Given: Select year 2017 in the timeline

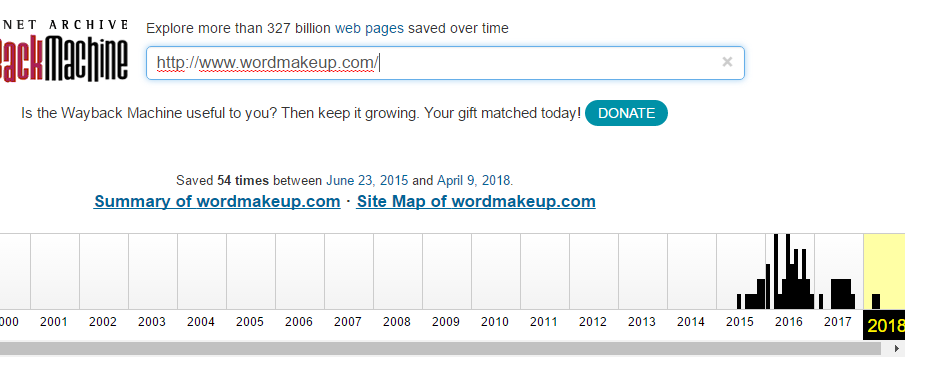Looking at the screenshot, I should click(x=838, y=322).
